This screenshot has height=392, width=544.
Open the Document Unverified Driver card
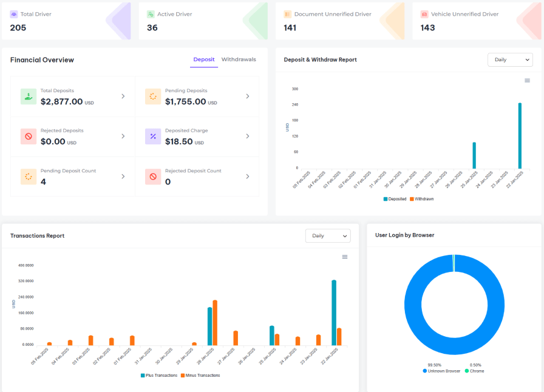tap(341, 21)
